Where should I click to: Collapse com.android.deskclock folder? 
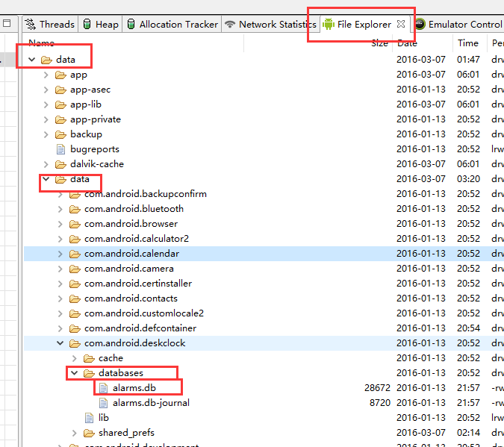pyautogui.click(x=60, y=343)
